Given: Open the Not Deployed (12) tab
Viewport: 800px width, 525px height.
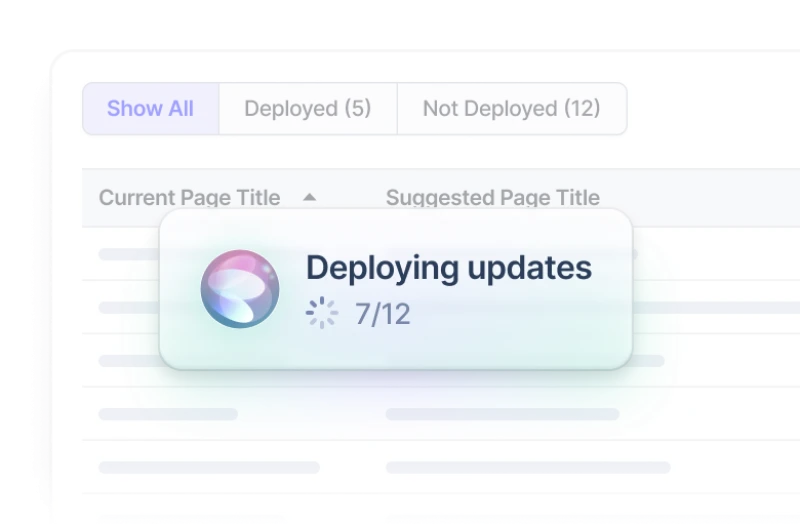Looking at the screenshot, I should click(512, 109).
